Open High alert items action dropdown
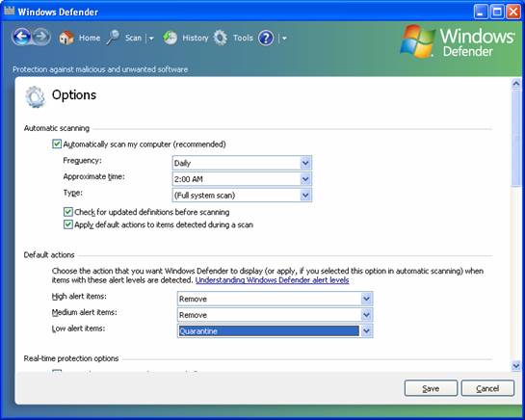The width and height of the screenshot is (525, 420). (275, 299)
